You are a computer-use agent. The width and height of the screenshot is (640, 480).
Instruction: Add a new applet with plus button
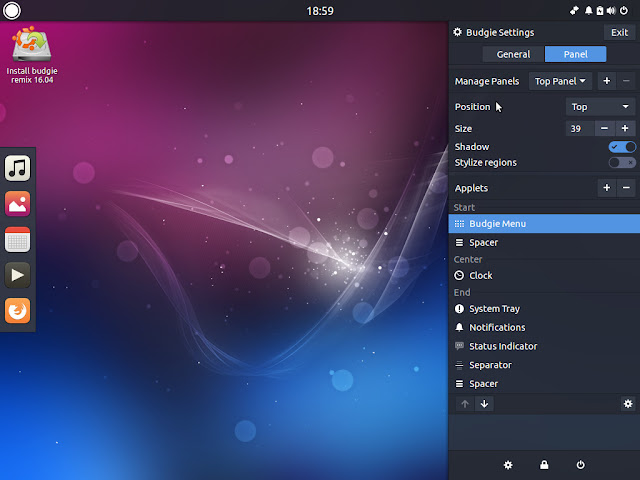607,188
